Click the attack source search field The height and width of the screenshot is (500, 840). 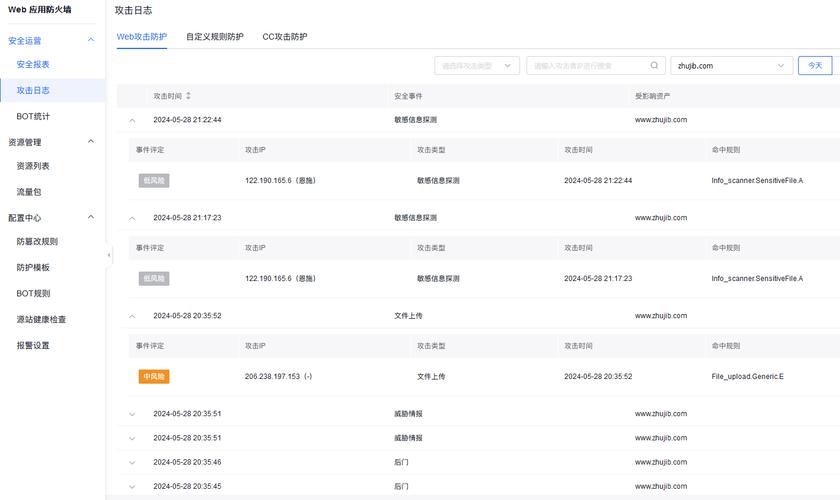[x=588, y=66]
